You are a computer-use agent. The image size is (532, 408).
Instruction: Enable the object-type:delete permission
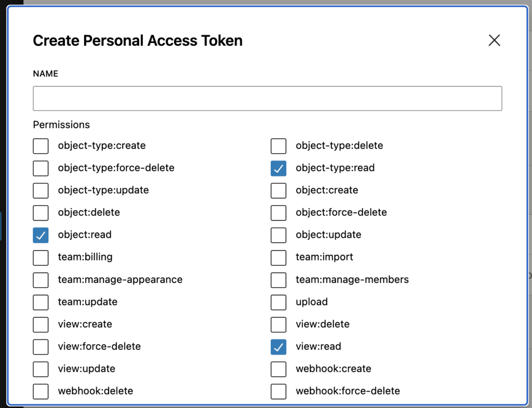(278, 146)
